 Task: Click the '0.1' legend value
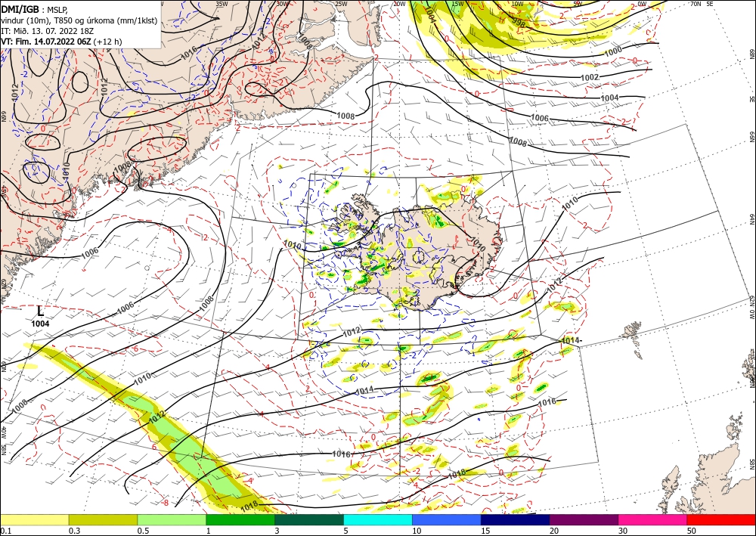[5, 531]
